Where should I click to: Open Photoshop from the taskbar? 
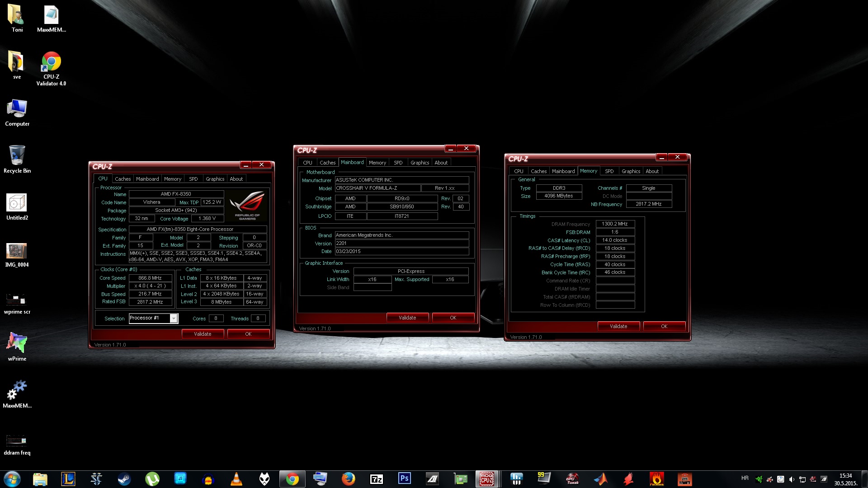point(404,479)
